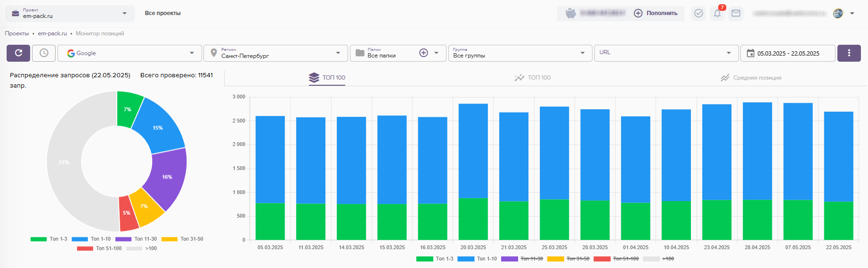Image resolution: width=868 pixels, height=268 pixels.
Task: Click the user avatar icon
Action: click(838, 13)
